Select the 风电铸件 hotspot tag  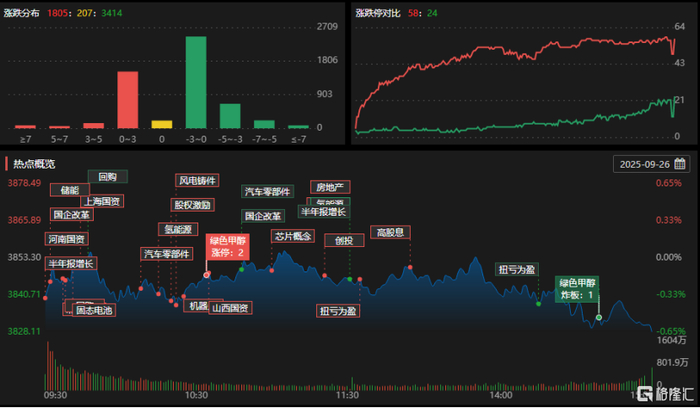point(197,180)
